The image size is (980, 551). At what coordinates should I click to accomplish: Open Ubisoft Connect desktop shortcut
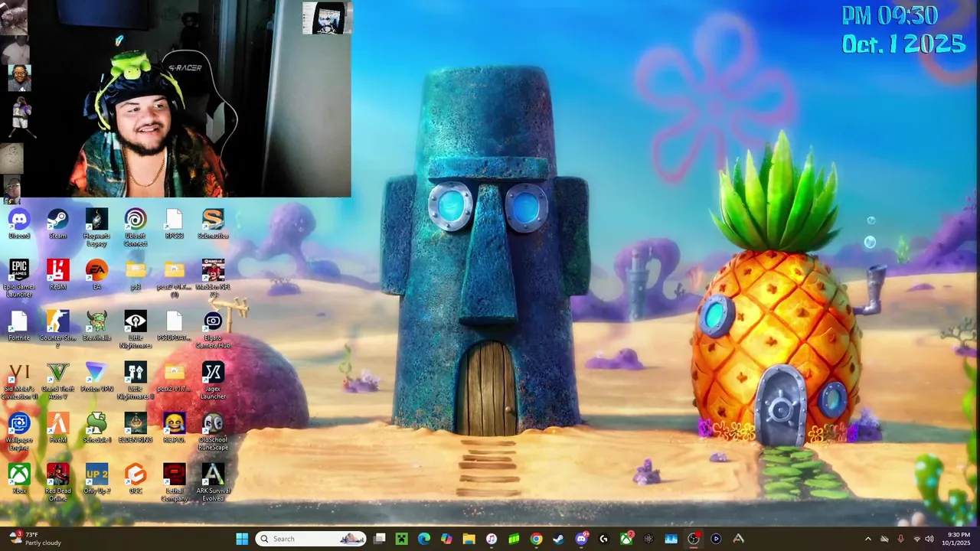point(136,227)
